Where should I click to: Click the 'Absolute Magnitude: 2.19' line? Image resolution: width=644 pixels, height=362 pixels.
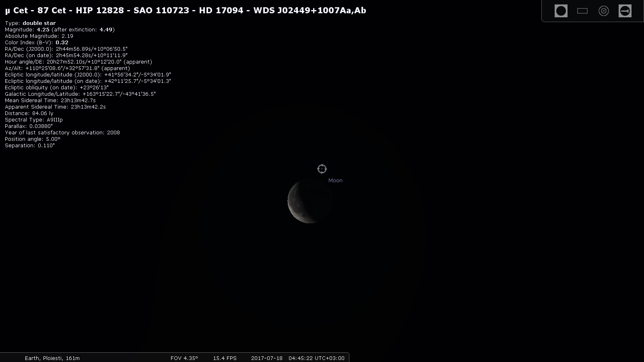coord(39,36)
